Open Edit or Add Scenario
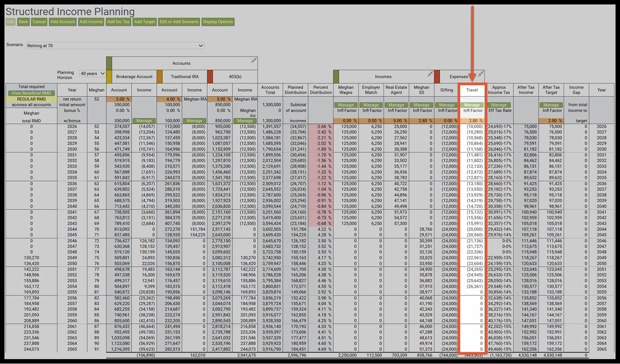 pyautogui.click(x=179, y=22)
